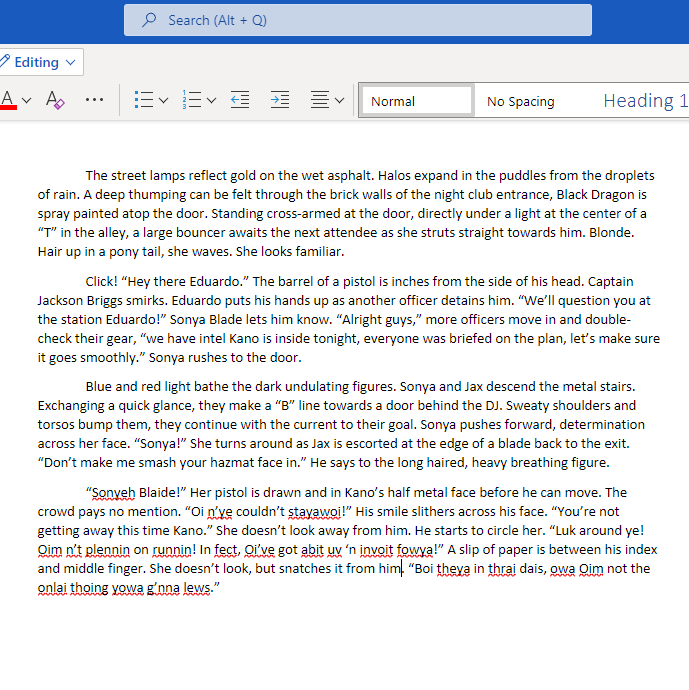This screenshot has height=690, width=689.
Task: Click the Clear Formatting icon
Action: point(55,100)
